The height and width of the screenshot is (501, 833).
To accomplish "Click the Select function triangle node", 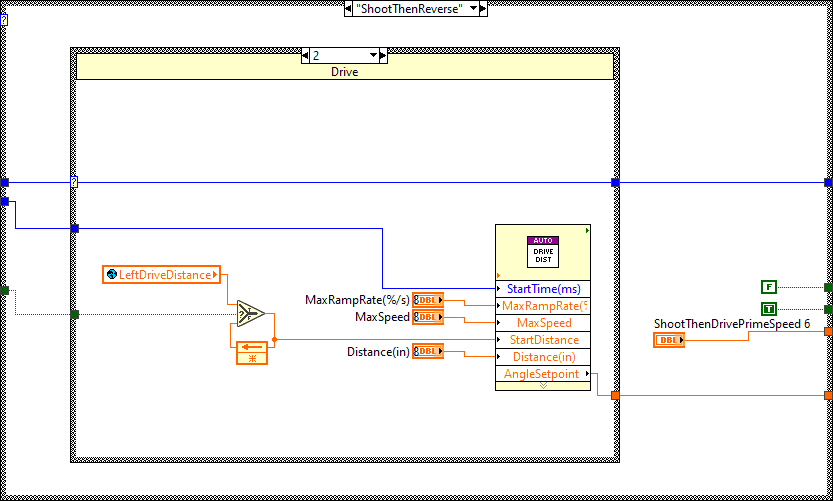I will [251, 314].
